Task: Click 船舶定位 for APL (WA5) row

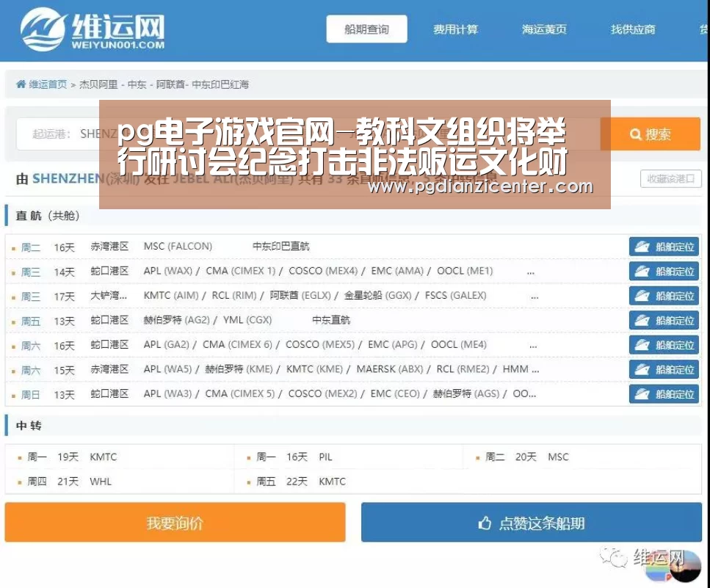Action: [x=664, y=370]
